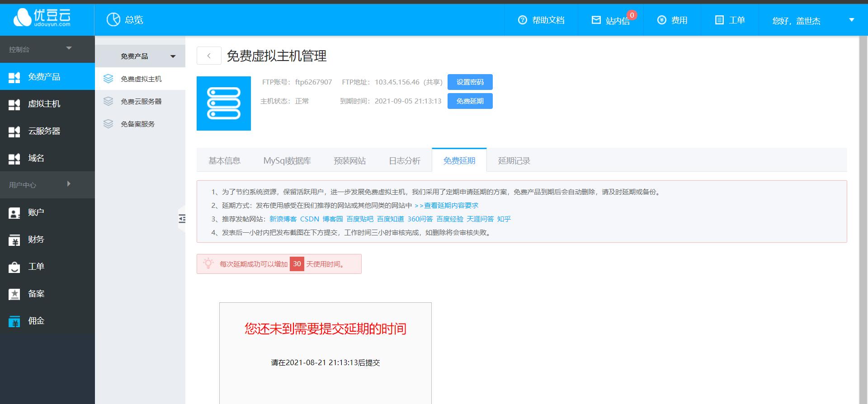868x404 pixels.
Task: Click the 主机状态 正常 text
Action: tap(285, 101)
